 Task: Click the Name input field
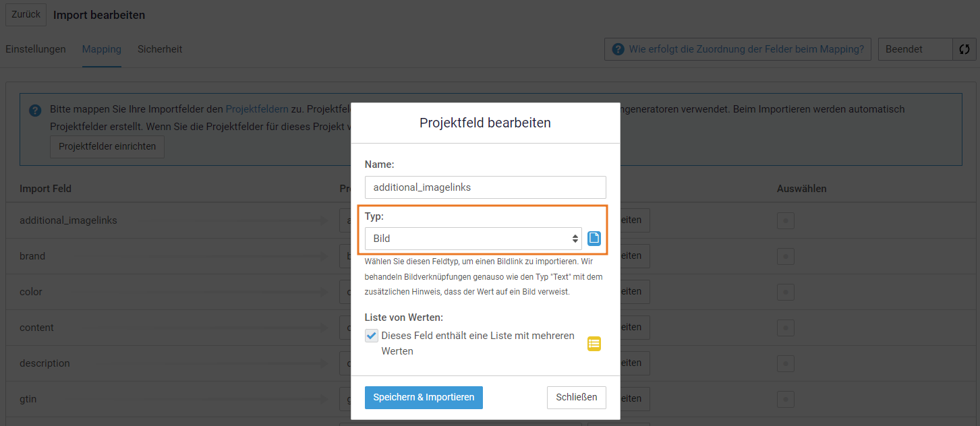486,187
